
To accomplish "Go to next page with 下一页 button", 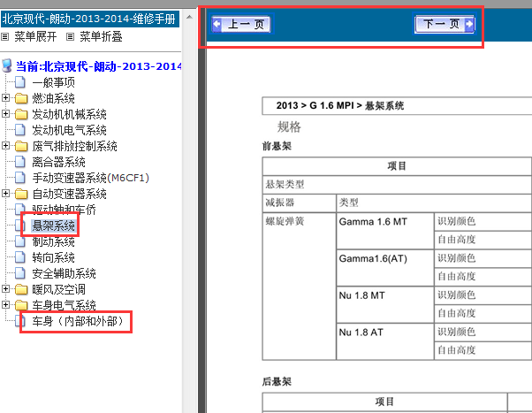I will [445, 24].
